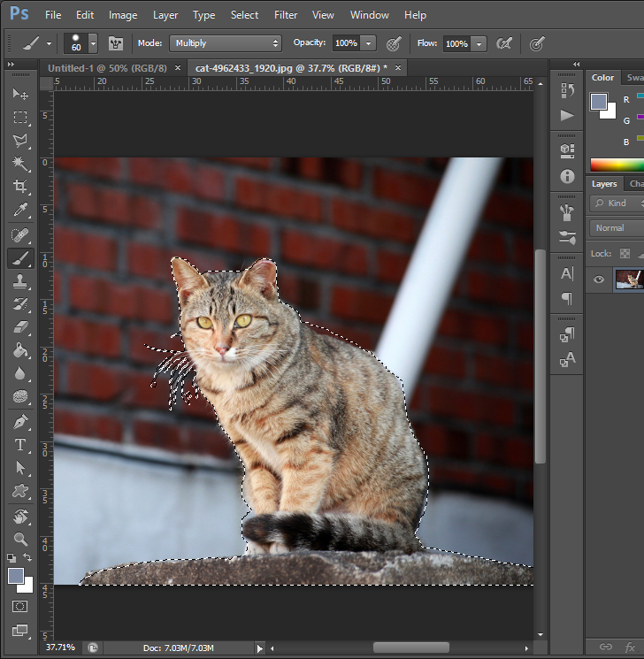This screenshot has width=644, height=659.
Task: Change screen mode button
Action: point(19,630)
